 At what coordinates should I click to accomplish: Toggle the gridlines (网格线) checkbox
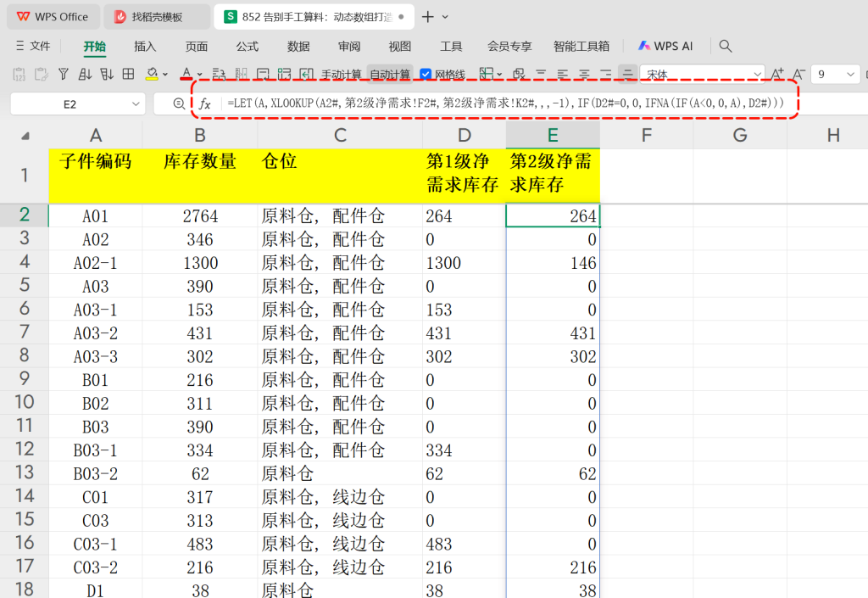(426, 74)
